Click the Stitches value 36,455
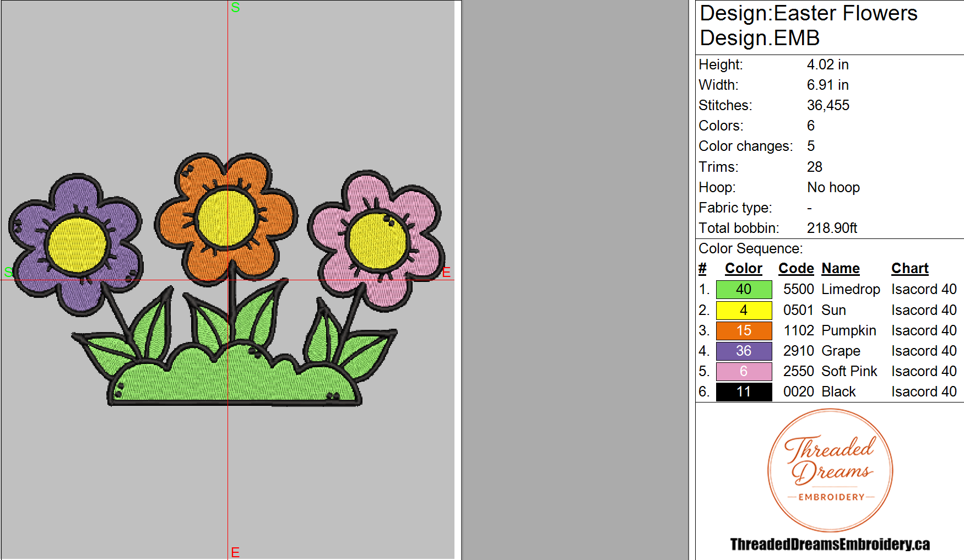Viewport: 964px width, 560px height. coord(828,106)
